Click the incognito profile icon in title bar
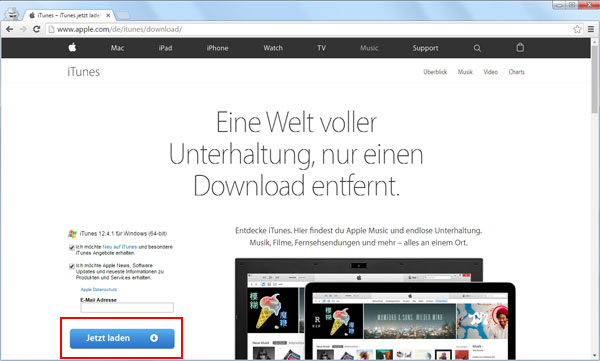 pyautogui.click(x=12, y=14)
